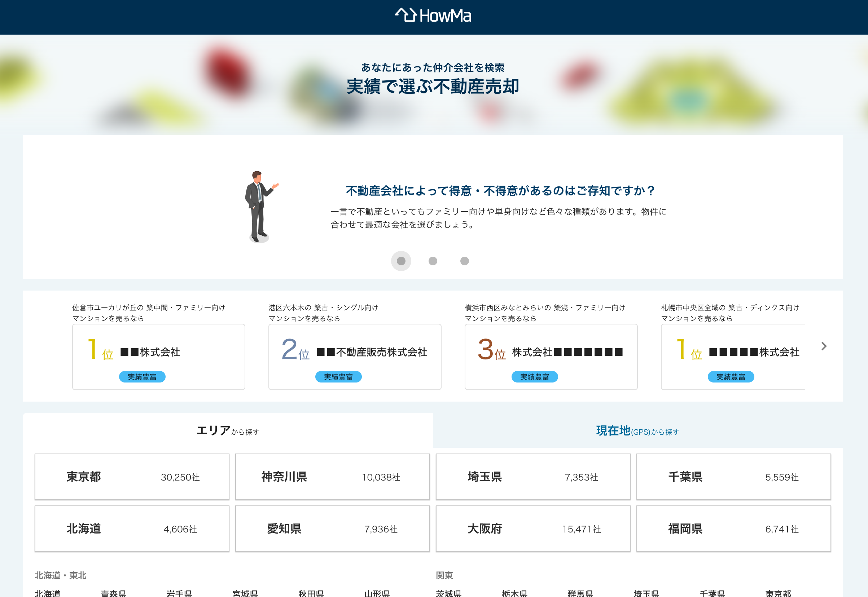Click the 茨城県 link under 関東
868x597 pixels.
click(x=448, y=593)
